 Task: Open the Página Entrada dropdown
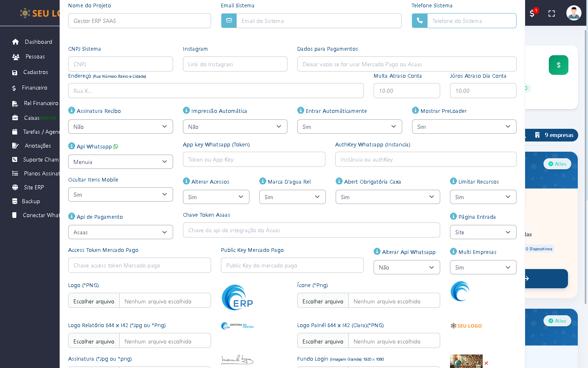coord(483,232)
